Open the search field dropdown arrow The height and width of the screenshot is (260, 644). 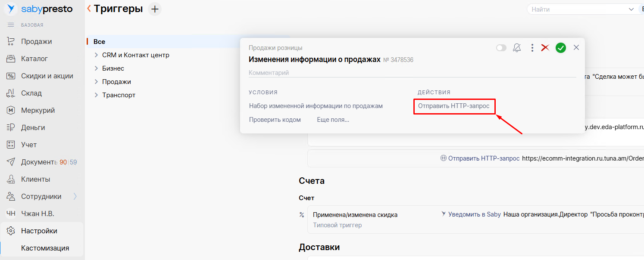(x=631, y=9)
